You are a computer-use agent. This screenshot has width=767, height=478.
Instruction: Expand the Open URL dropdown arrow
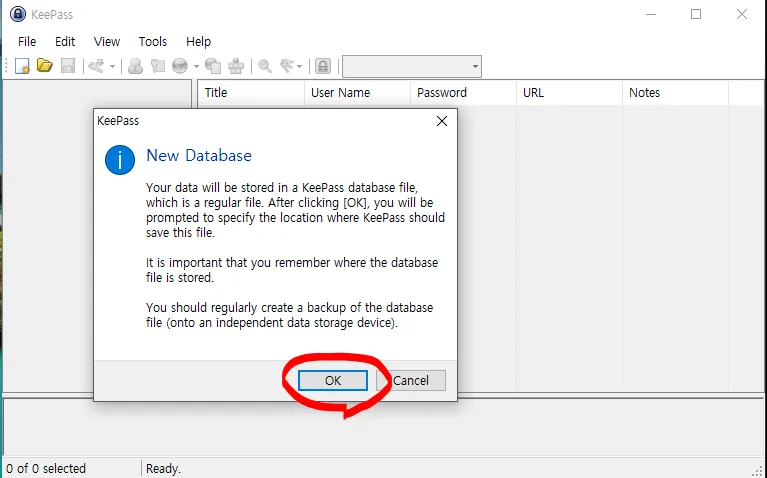pyautogui.click(x=196, y=66)
